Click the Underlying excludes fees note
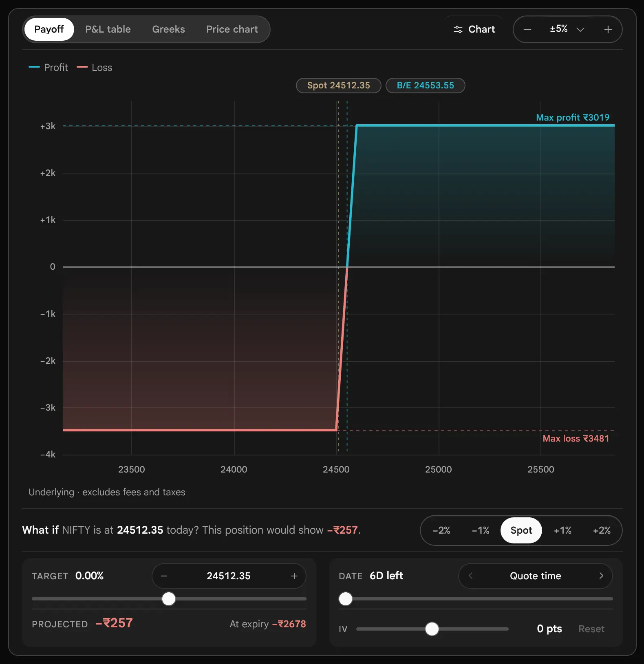 (107, 492)
